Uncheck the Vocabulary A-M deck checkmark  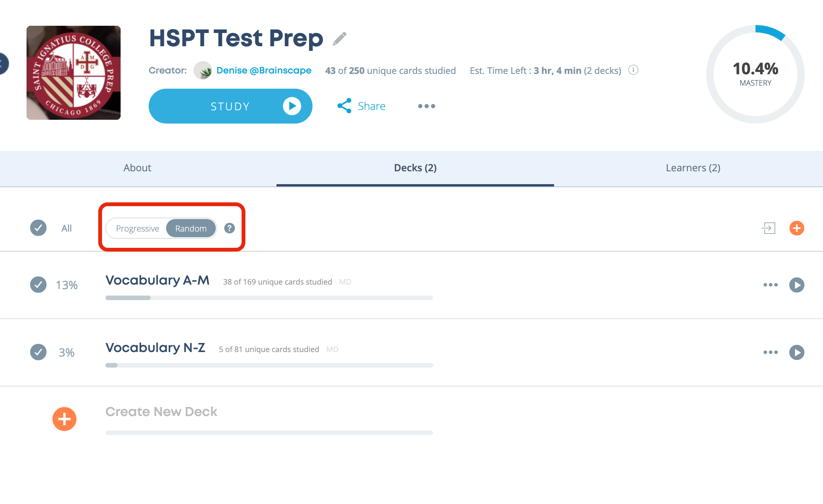(x=38, y=285)
